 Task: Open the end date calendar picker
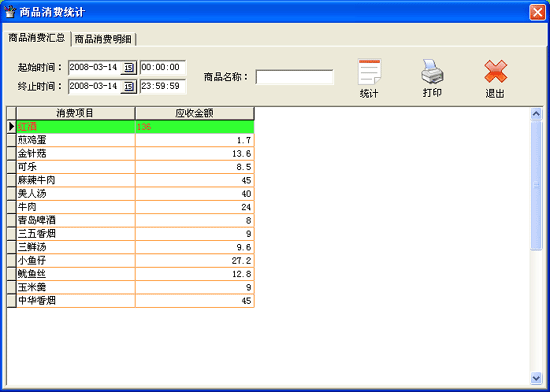click(x=128, y=86)
